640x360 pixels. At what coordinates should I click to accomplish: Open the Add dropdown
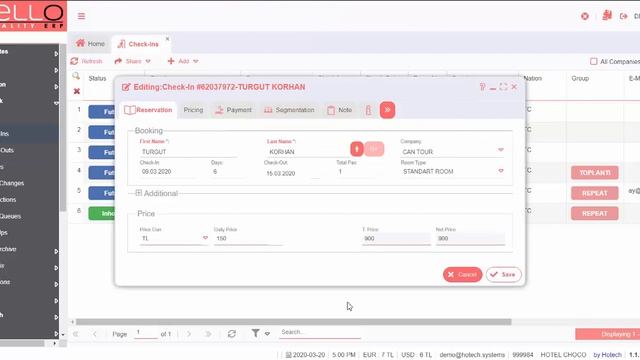tap(183, 61)
